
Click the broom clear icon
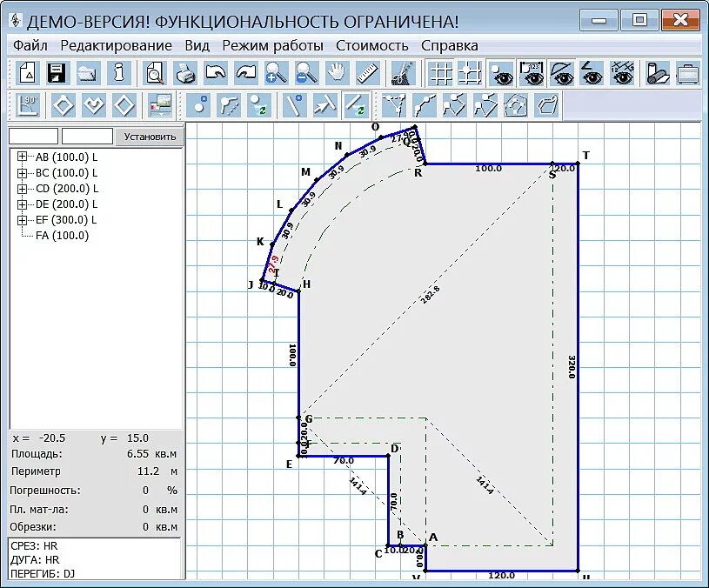[402, 72]
